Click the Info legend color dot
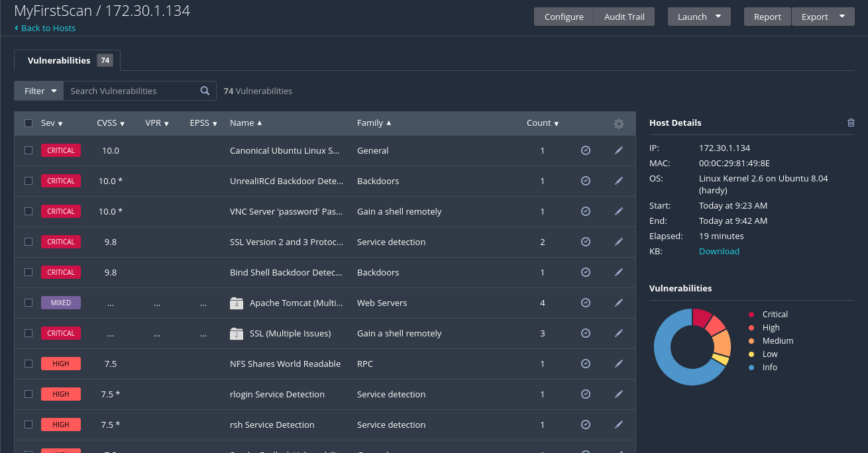 point(751,368)
